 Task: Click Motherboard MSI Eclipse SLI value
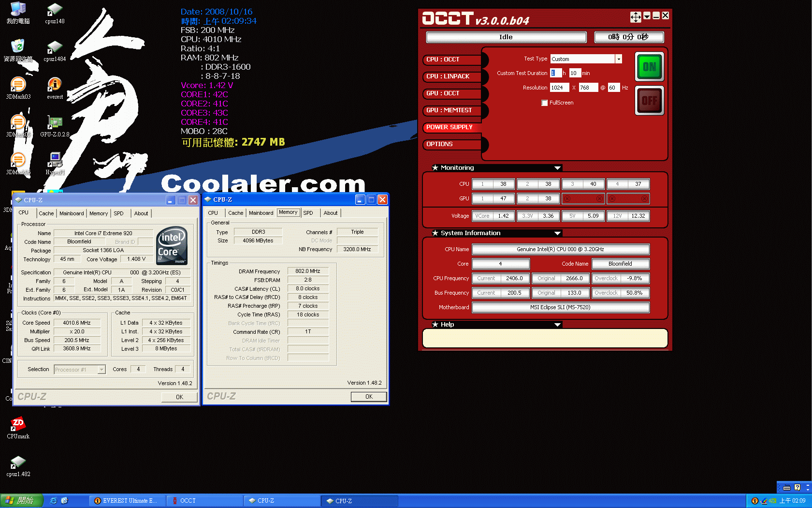[561, 308]
